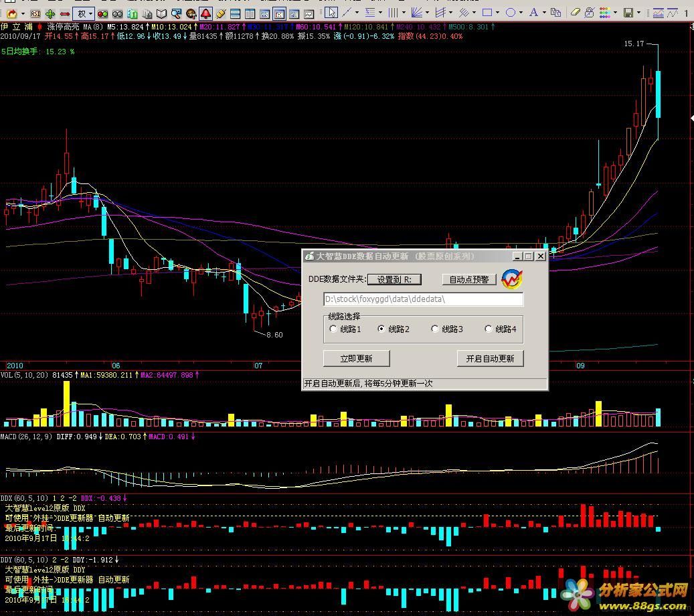Expand dropdown arrow beside color dots palette
The image size is (694, 616).
[x=615, y=13]
